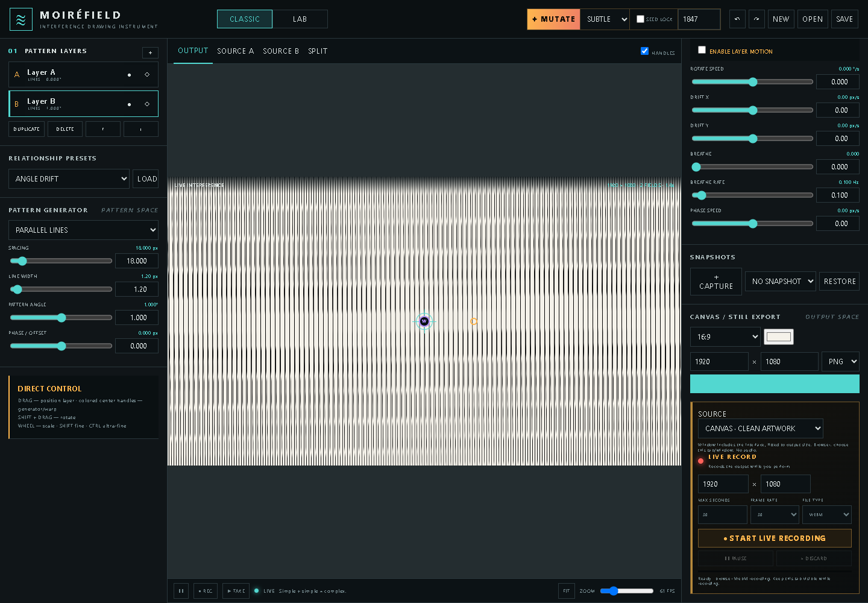Switch to Classic mode

[245, 19]
